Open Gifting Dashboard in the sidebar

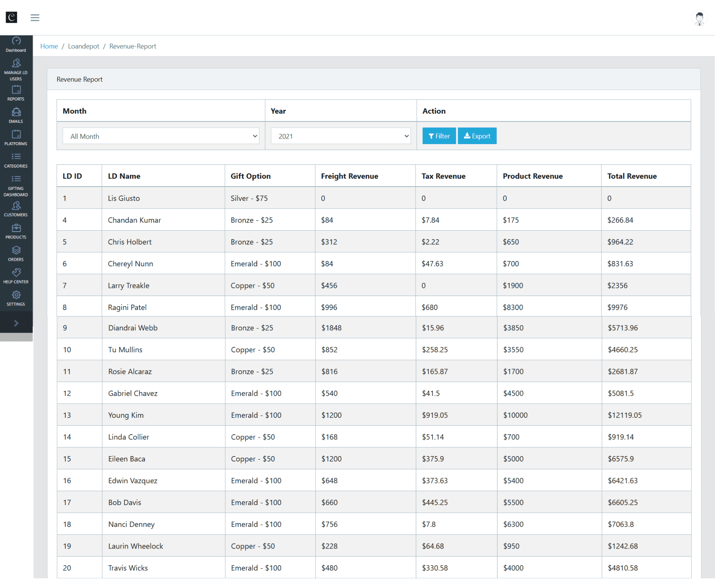(16, 185)
